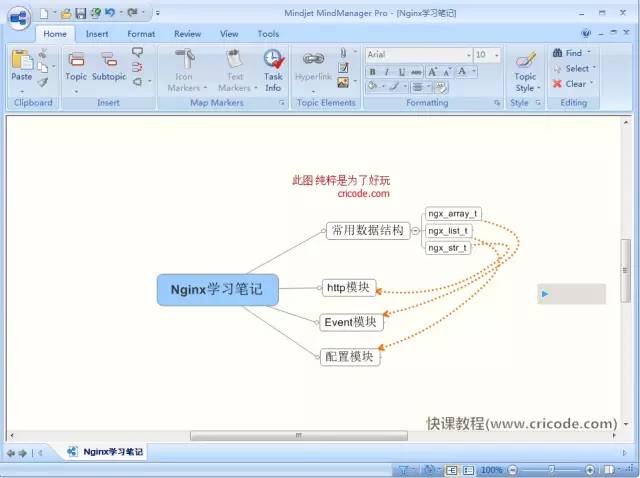This screenshot has height=478, width=640.
Task: Select the ngx_list_t subtopic
Action: point(448,231)
